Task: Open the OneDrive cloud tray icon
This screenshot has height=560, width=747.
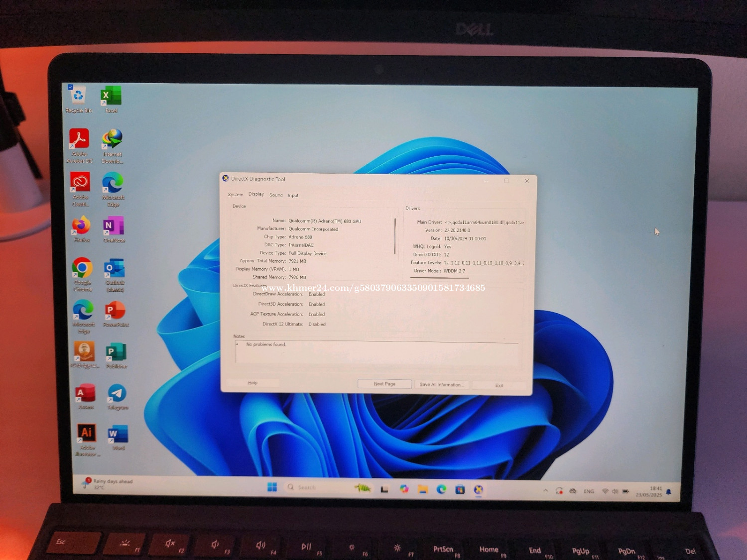Action: coord(573,491)
